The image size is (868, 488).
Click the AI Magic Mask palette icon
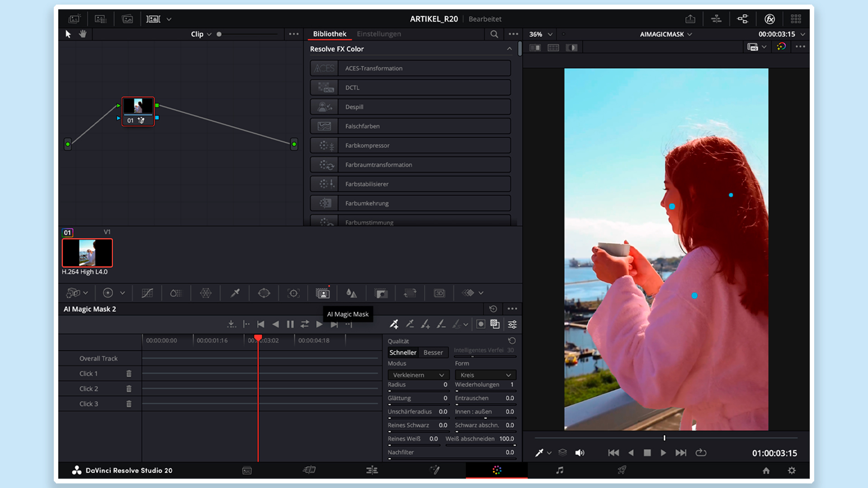click(323, 293)
